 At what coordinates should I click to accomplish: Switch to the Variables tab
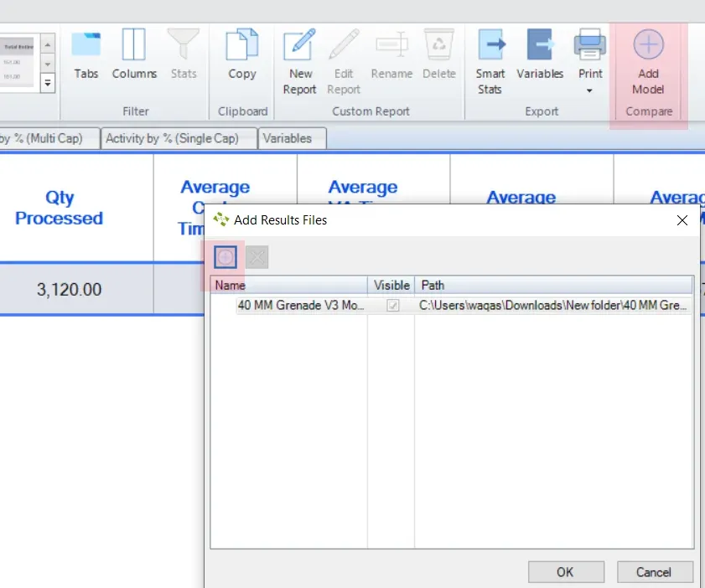click(292, 138)
